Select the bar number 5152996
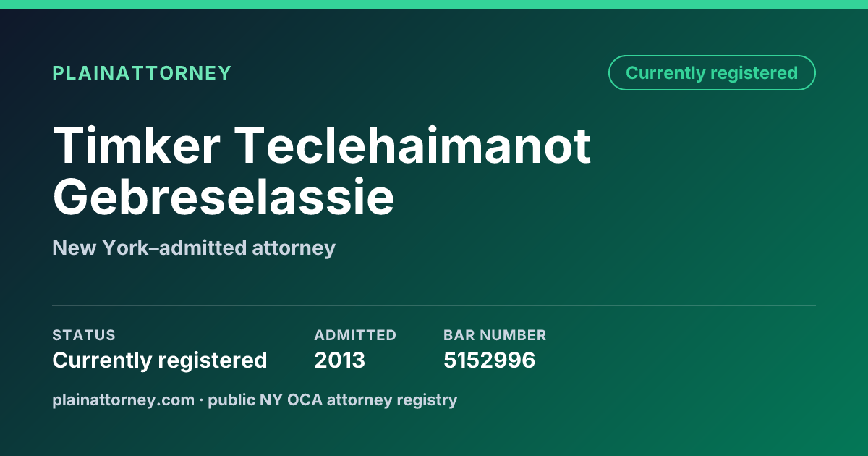Image resolution: width=868 pixels, height=456 pixels. pos(490,360)
